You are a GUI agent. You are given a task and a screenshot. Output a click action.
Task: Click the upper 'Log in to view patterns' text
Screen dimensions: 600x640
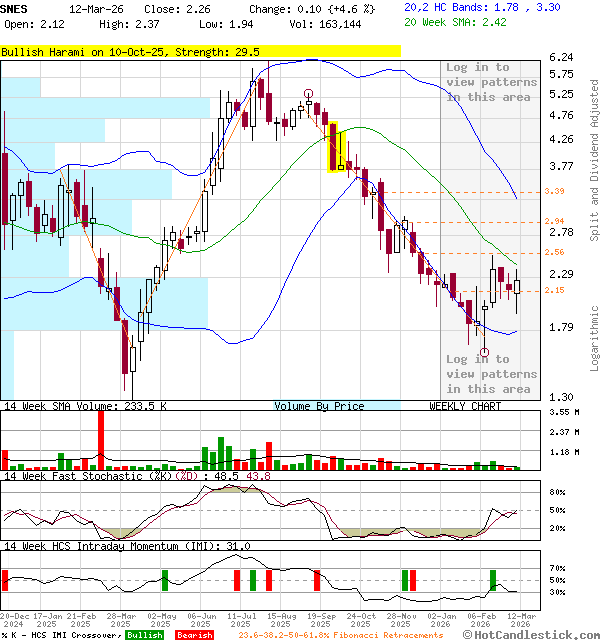pos(491,82)
